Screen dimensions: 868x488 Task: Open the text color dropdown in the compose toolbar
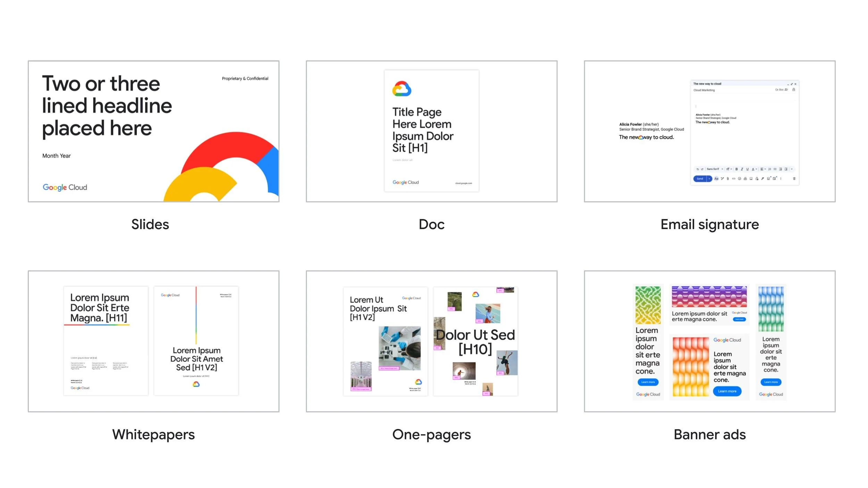(754, 169)
